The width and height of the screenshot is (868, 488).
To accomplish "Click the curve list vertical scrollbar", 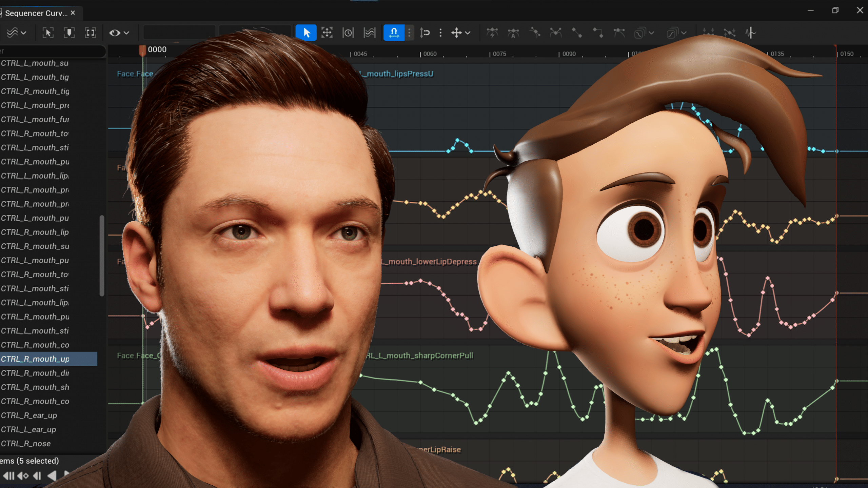I will point(101,256).
